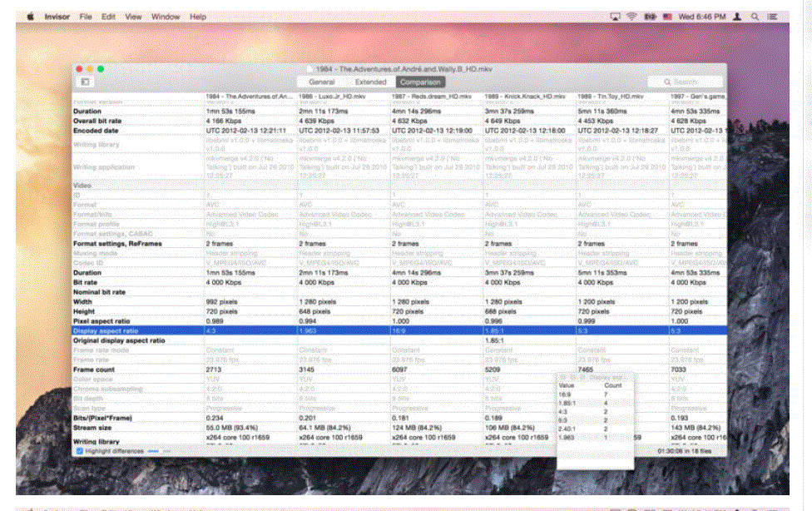Click the Frame count row label
The height and width of the screenshot is (511, 812).
[x=94, y=370]
